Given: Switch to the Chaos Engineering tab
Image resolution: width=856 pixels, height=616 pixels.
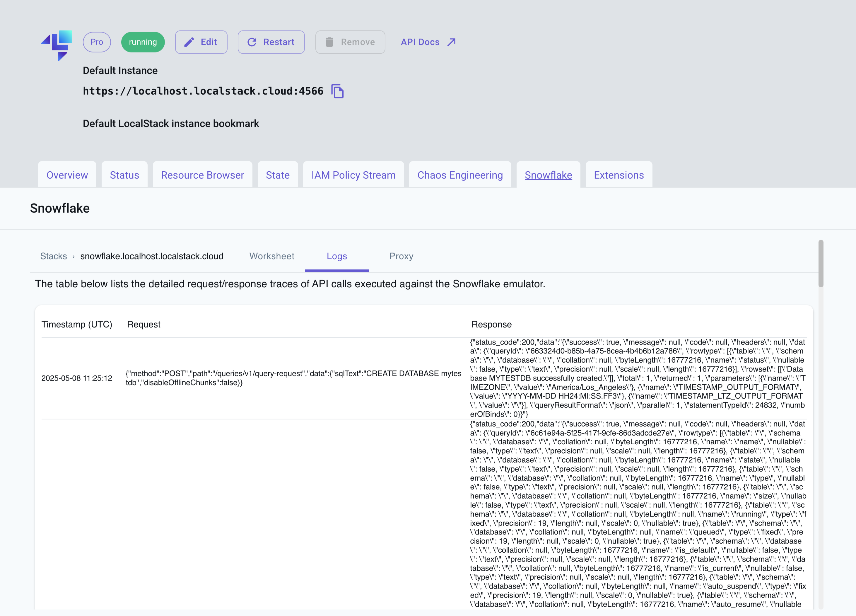Looking at the screenshot, I should pos(460,175).
